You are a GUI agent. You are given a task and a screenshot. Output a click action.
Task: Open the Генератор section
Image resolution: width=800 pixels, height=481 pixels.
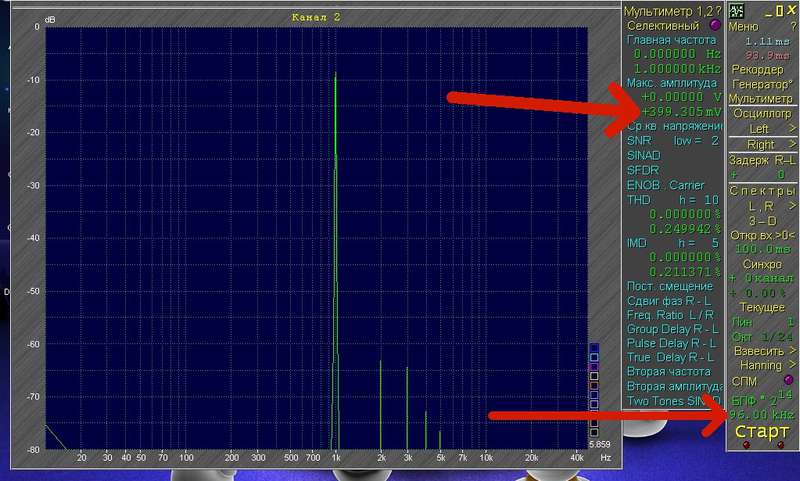pos(762,84)
